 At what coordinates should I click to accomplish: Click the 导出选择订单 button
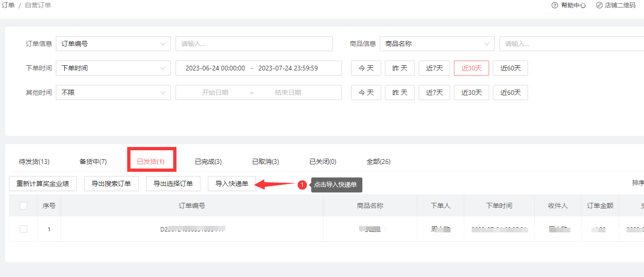coord(173,184)
